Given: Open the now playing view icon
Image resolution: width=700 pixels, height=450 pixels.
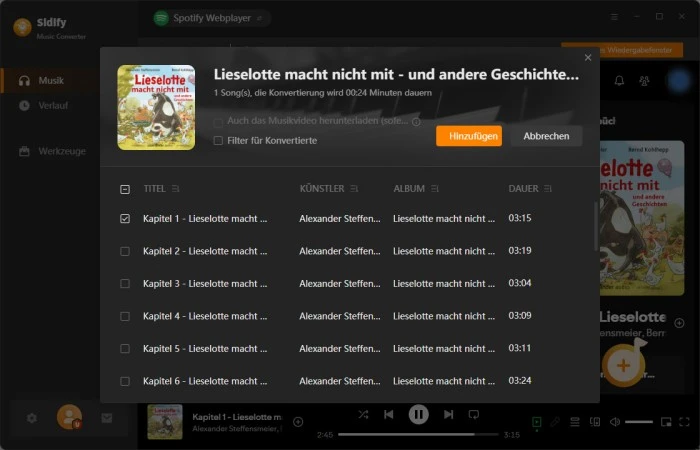Looking at the screenshot, I should click(x=537, y=422).
